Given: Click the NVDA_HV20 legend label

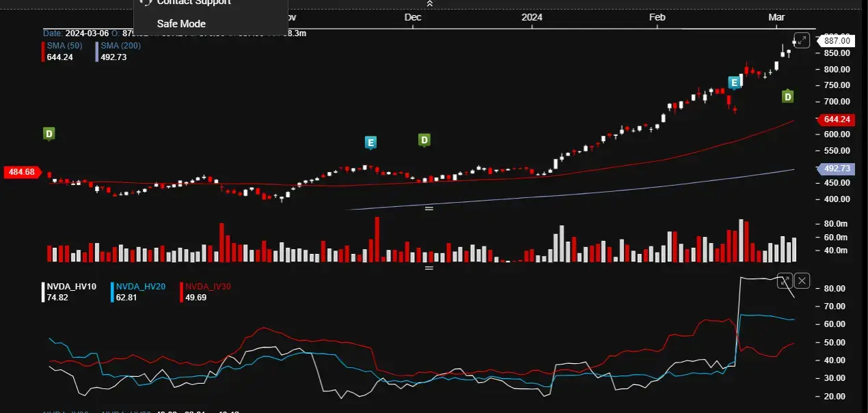Looking at the screenshot, I should (141, 287).
